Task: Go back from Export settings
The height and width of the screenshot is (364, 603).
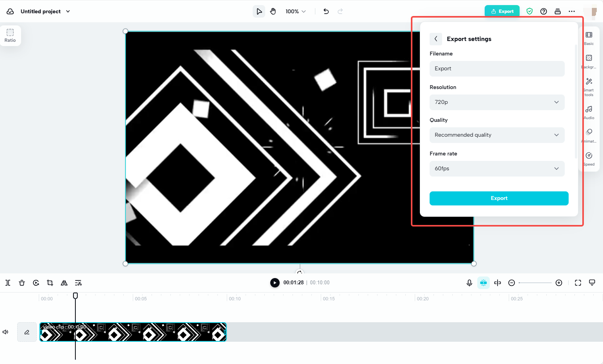Action: point(436,39)
